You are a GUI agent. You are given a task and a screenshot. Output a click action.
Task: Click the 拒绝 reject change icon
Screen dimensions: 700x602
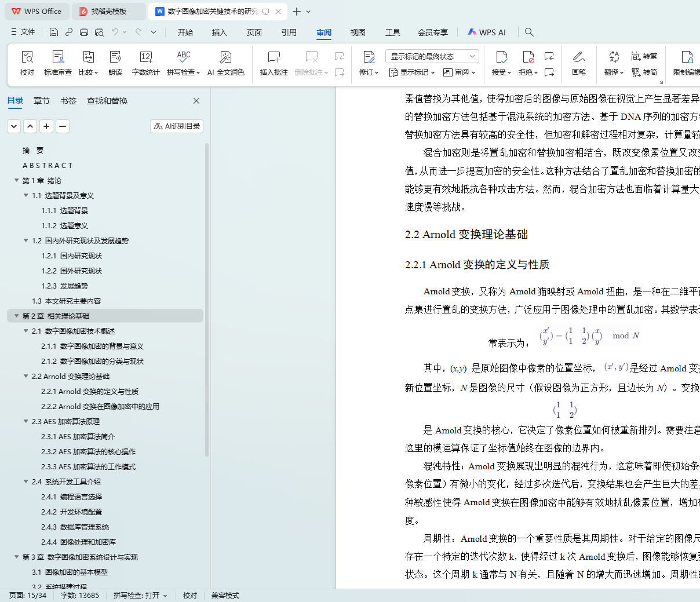point(528,57)
